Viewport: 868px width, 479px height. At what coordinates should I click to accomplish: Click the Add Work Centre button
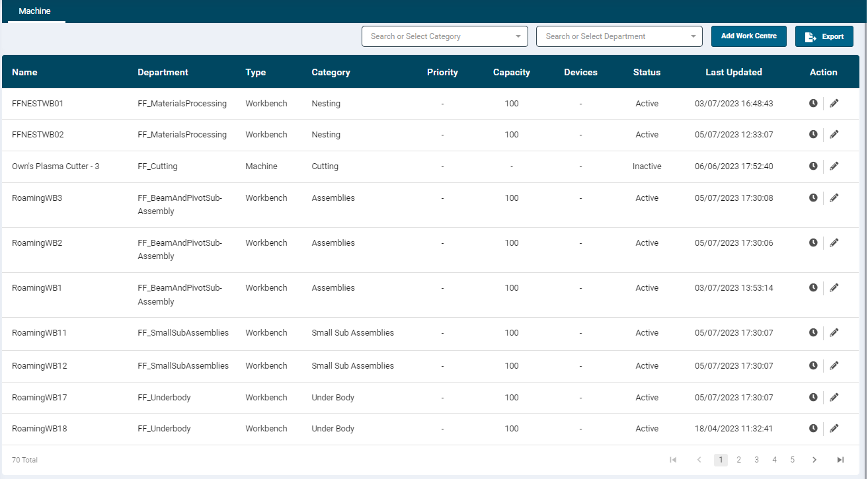click(x=748, y=36)
